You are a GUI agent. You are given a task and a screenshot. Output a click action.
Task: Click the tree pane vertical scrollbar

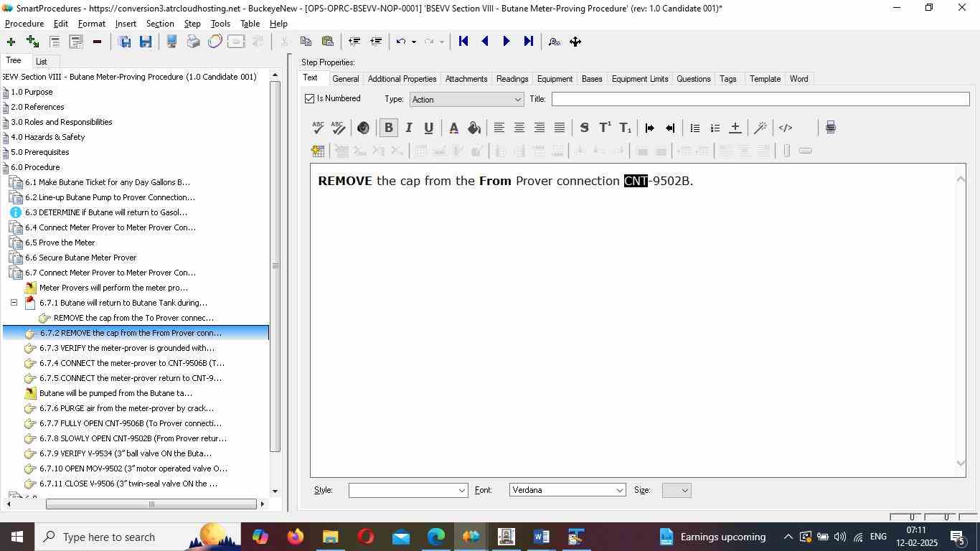click(x=275, y=266)
